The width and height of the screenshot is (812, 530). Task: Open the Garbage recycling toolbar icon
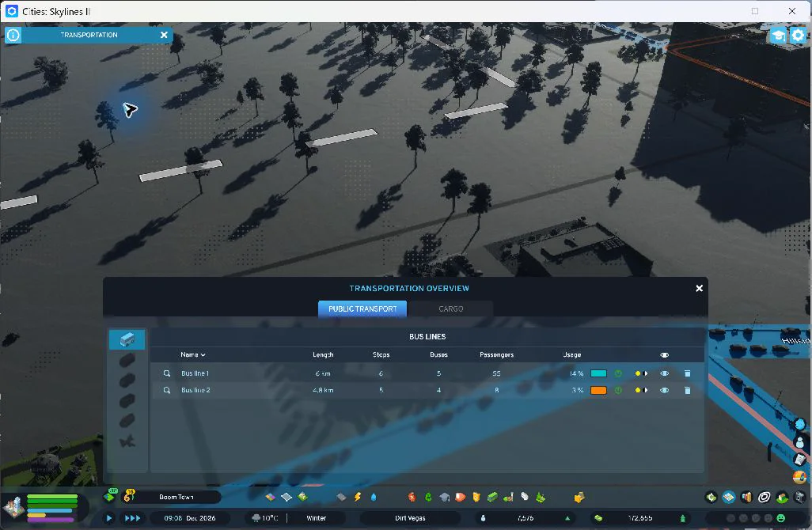pyautogui.click(x=428, y=497)
